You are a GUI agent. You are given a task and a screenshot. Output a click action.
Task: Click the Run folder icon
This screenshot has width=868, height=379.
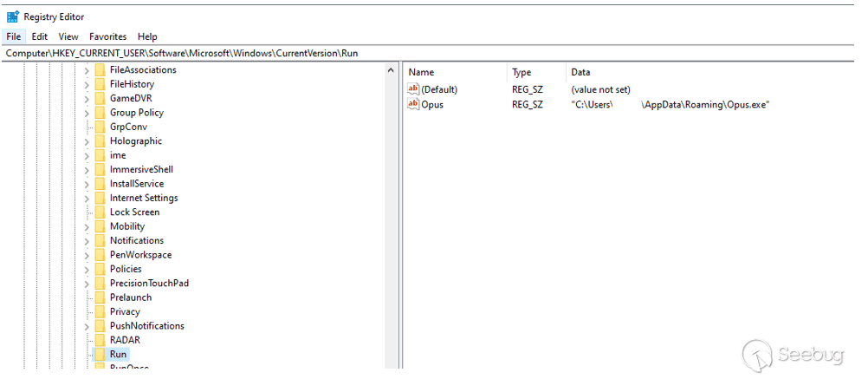pos(100,354)
